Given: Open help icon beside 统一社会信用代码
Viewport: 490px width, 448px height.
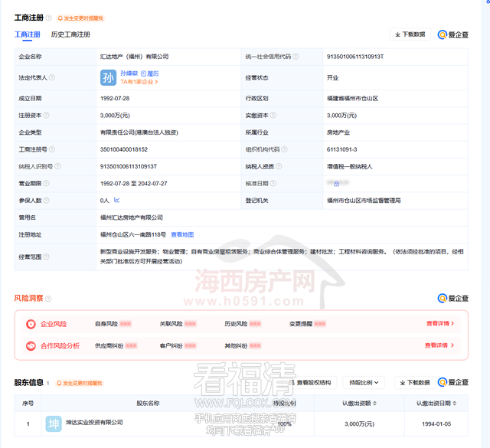Looking at the screenshot, I should [x=296, y=56].
